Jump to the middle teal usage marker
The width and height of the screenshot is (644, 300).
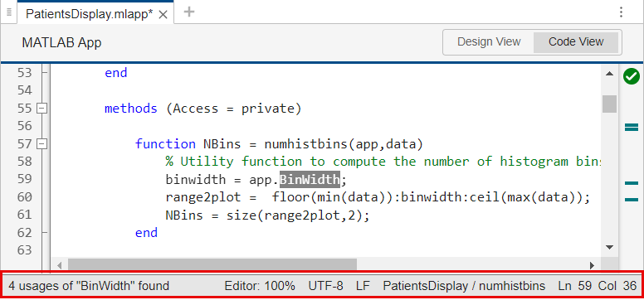(x=632, y=183)
